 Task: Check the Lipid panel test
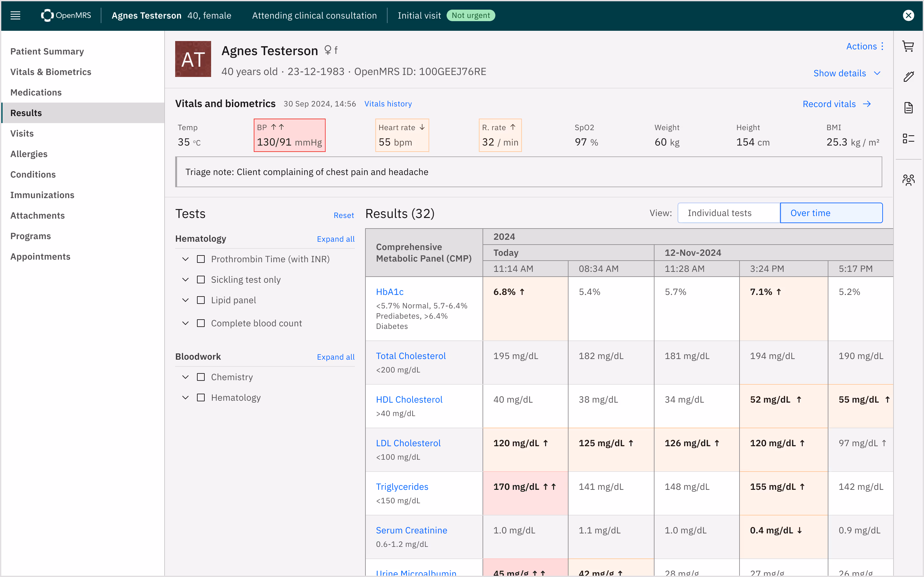point(201,300)
